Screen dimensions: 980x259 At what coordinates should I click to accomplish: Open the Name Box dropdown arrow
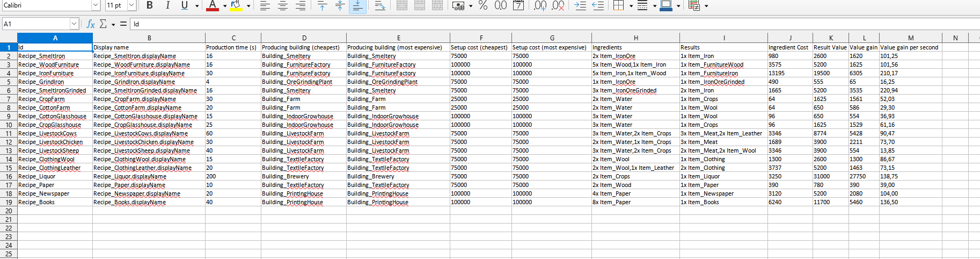click(74, 24)
